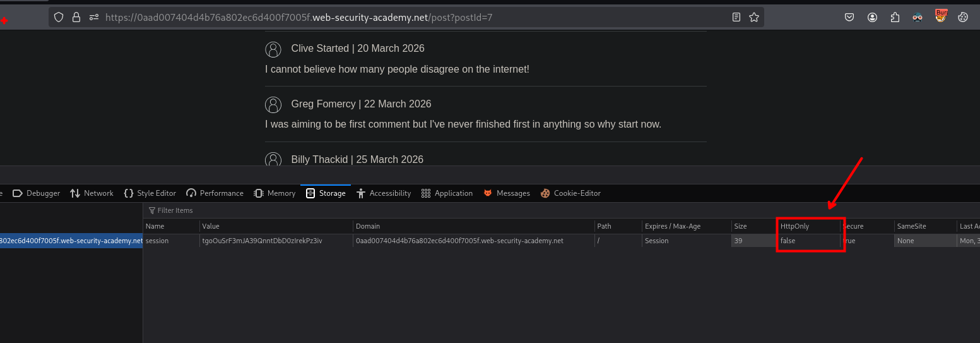Click the Burp extension toolbar icon
This screenshot has width=980, height=343.
941,16
